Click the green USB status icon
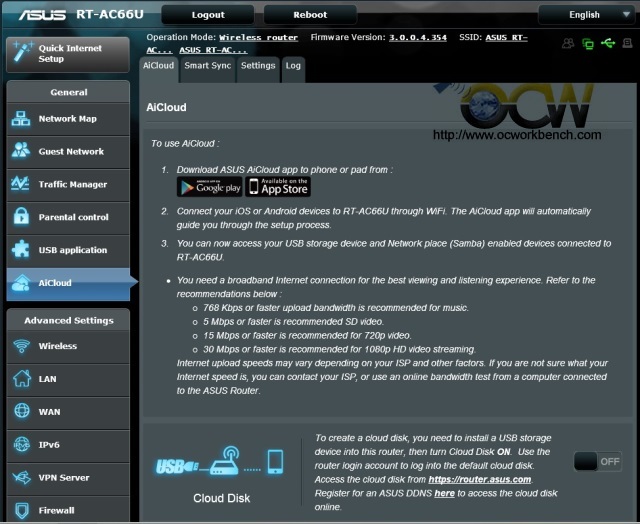This screenshot has height=524, width=640. click(608, 43)
